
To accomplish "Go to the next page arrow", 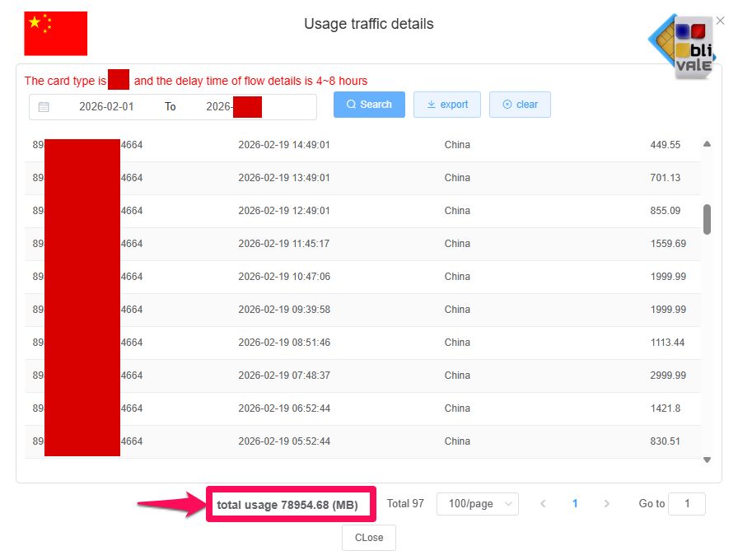I will pos(607,504).
